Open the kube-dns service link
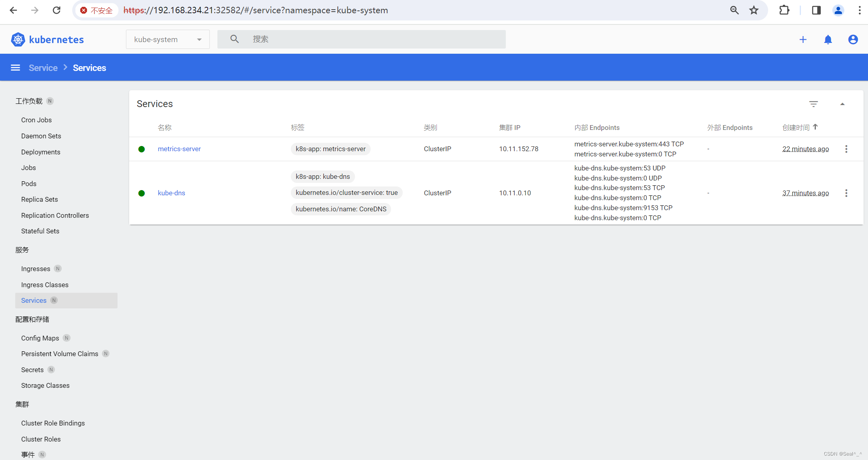The image size is (868, 460). click(x=172, y=193)
